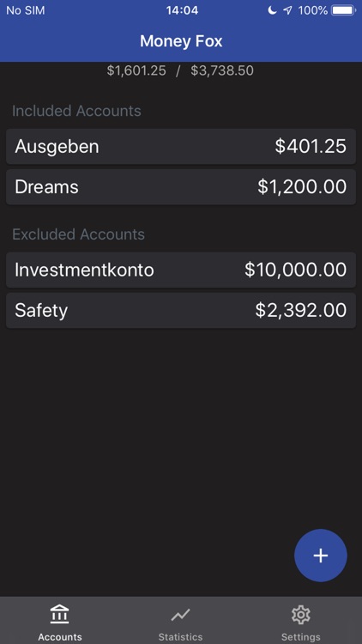
Task: Tap the Excluded Accounts header
Action: pyautogui.click(x=78, y=234)
